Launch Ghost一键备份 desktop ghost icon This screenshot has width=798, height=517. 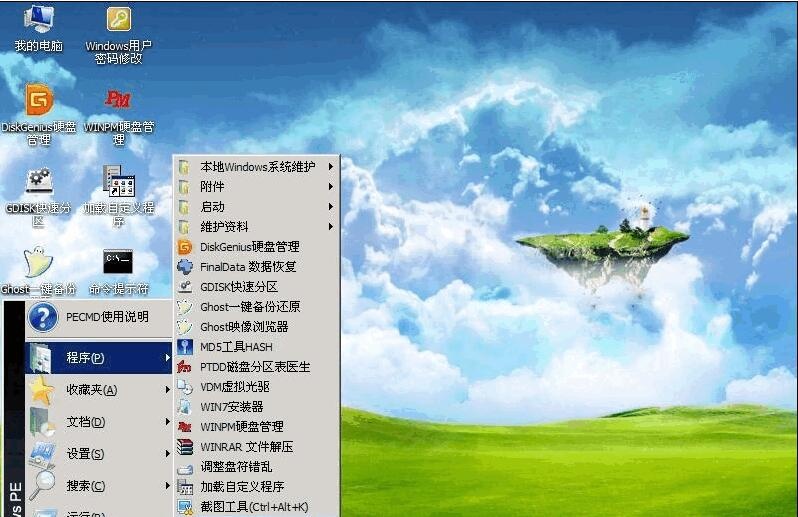[37, 262]
